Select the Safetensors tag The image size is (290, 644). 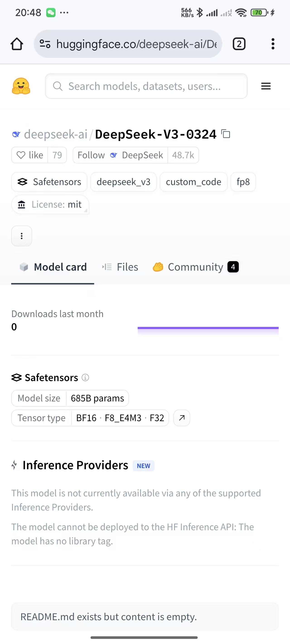point(49,182)
